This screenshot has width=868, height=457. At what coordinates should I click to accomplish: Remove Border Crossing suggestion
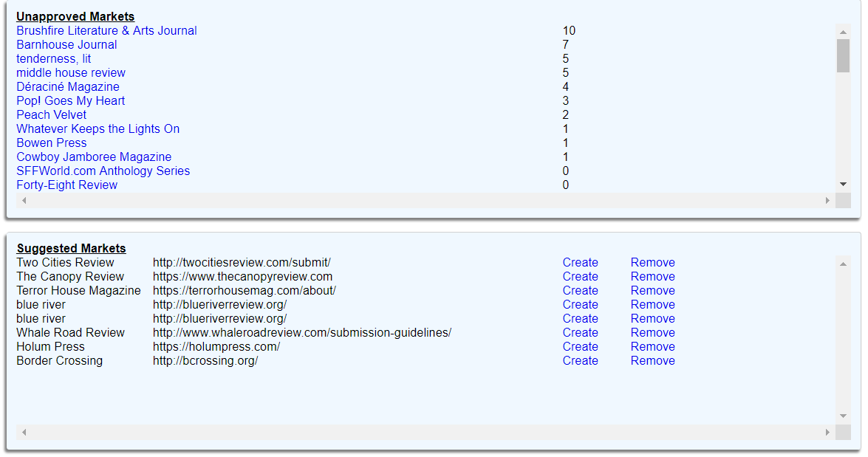coord(652,361)
